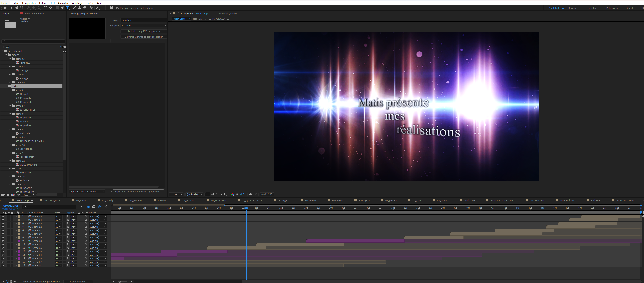Select the Clone Stamp tool
This screenshot has height=283, width=644.
(x=79, y=8)
